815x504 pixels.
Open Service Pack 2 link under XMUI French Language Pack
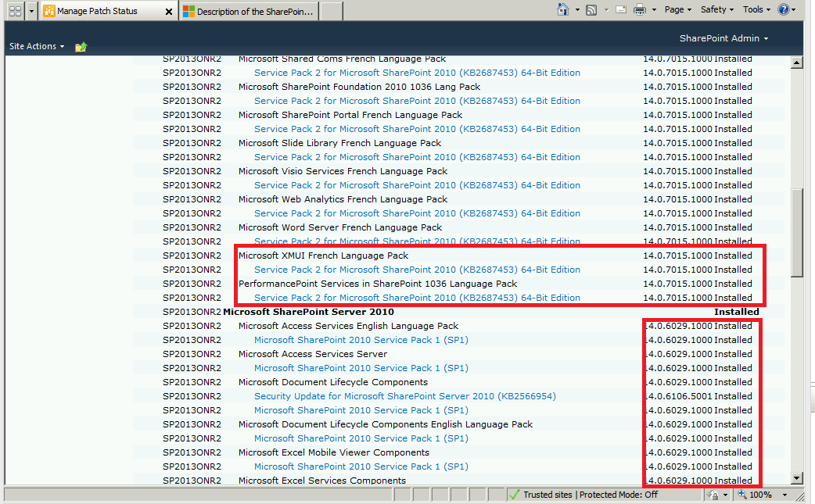coord(417,270)
